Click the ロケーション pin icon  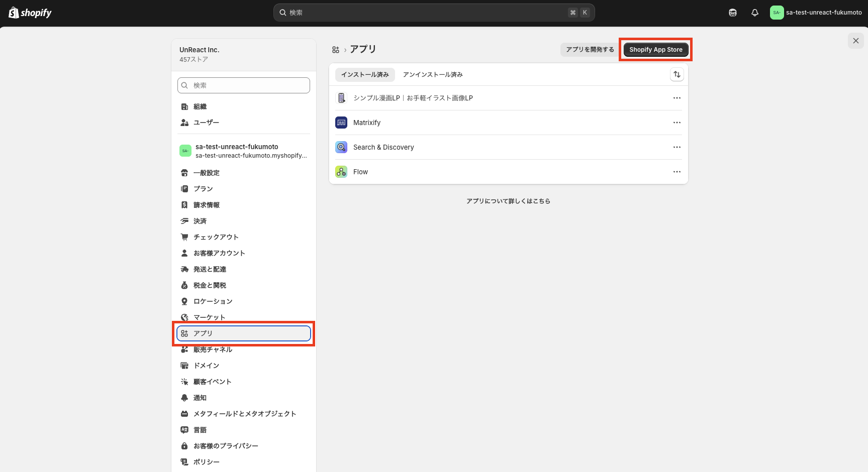pyautogui.click(x=184, y=301)
